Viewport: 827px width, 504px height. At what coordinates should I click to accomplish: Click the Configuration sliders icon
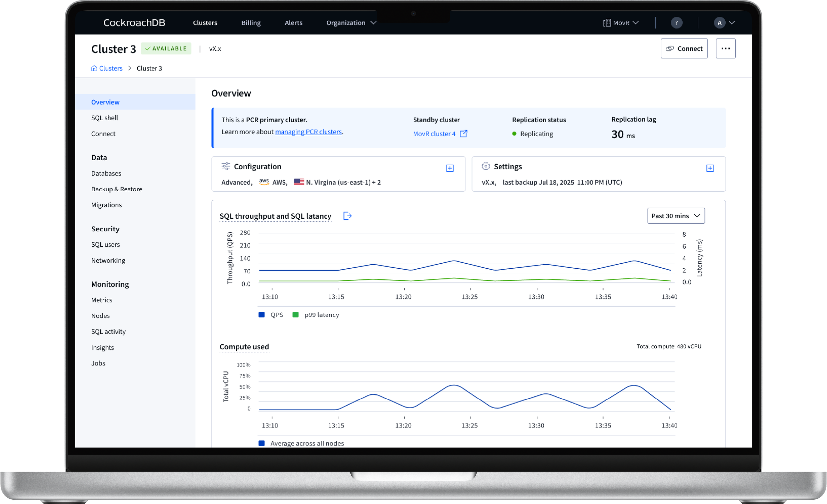(x=226, y=166)
